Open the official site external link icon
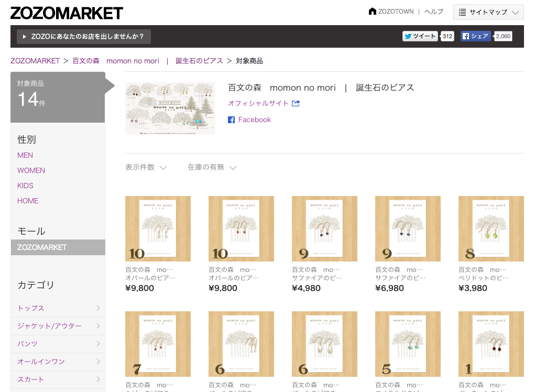 (x=296, y=103)
